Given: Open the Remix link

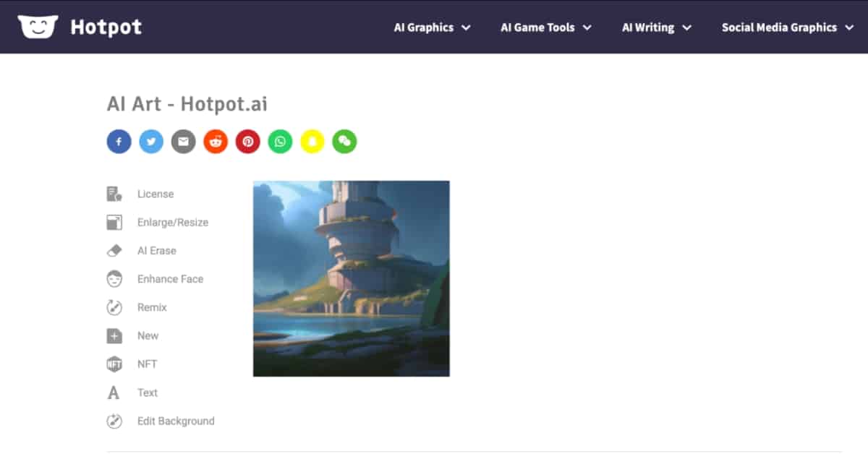Looking at the screenshot, I should point(152,307).
